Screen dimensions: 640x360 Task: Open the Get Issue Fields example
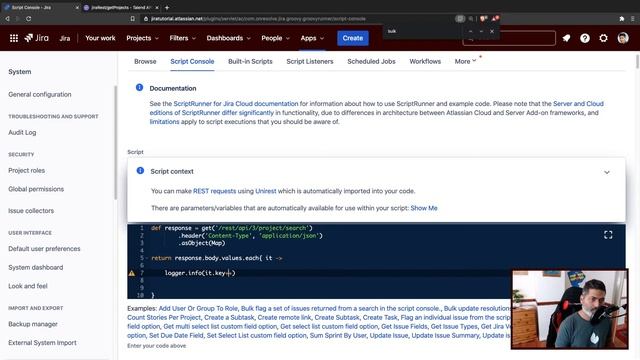404,327
